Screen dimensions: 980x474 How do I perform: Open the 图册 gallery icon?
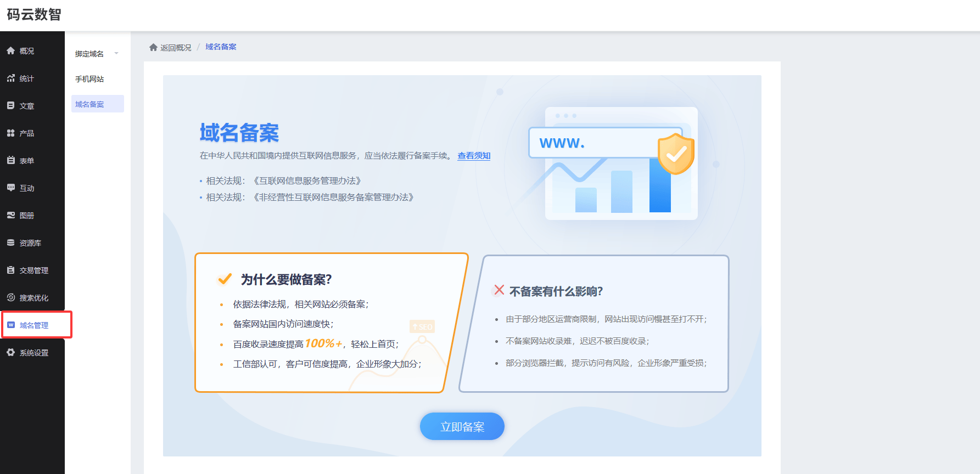(x=10, y=215)
